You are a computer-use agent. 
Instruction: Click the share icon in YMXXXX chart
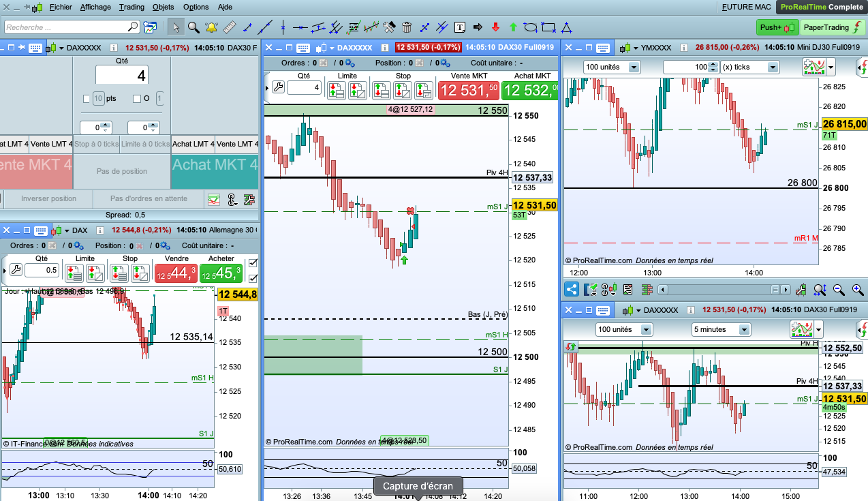(x=572, y=289)
